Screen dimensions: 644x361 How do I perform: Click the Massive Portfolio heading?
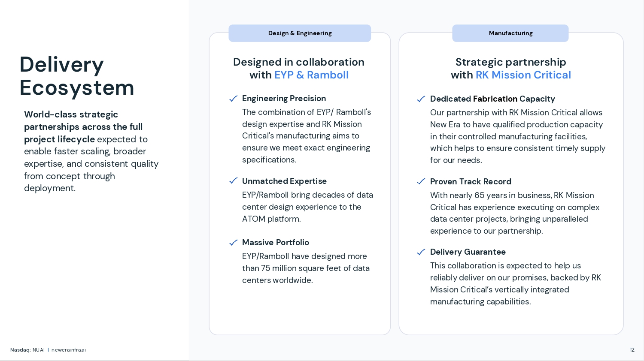point(276,243)
